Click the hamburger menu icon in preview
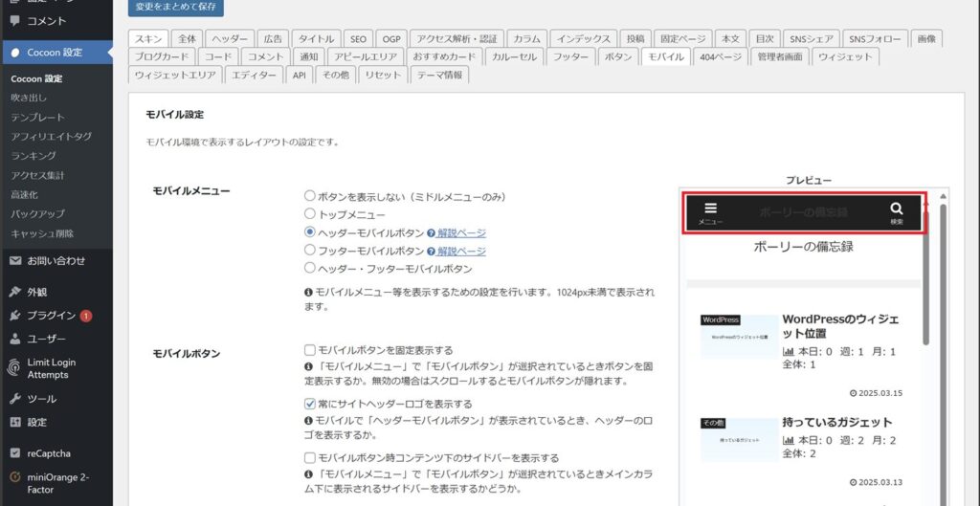980x506 pixels. 709,208
